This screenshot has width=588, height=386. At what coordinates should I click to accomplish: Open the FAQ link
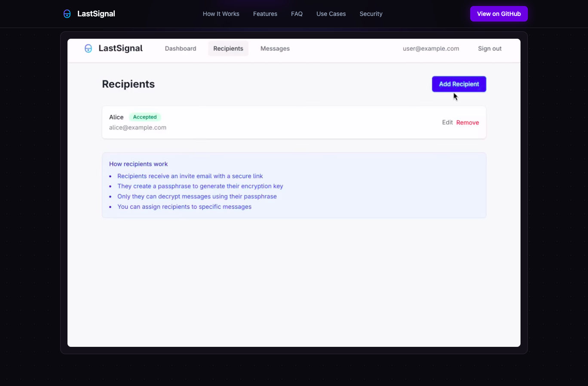[x=297, y=14]
